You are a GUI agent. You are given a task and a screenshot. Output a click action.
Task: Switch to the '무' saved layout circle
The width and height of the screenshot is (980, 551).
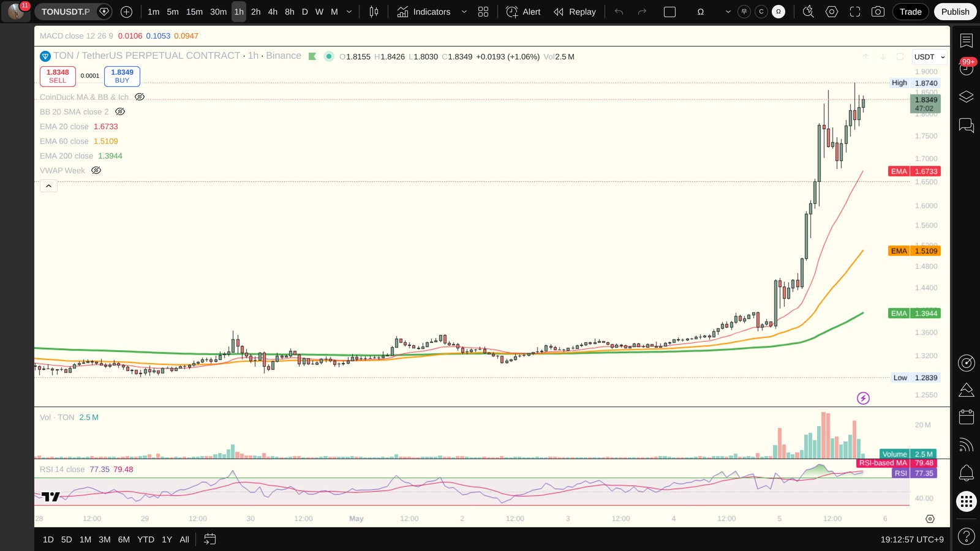coord(744,12)
